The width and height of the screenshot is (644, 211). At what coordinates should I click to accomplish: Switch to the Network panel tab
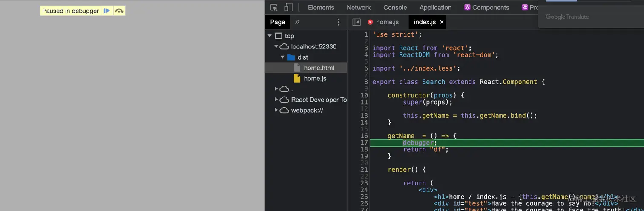pos(359,7)
